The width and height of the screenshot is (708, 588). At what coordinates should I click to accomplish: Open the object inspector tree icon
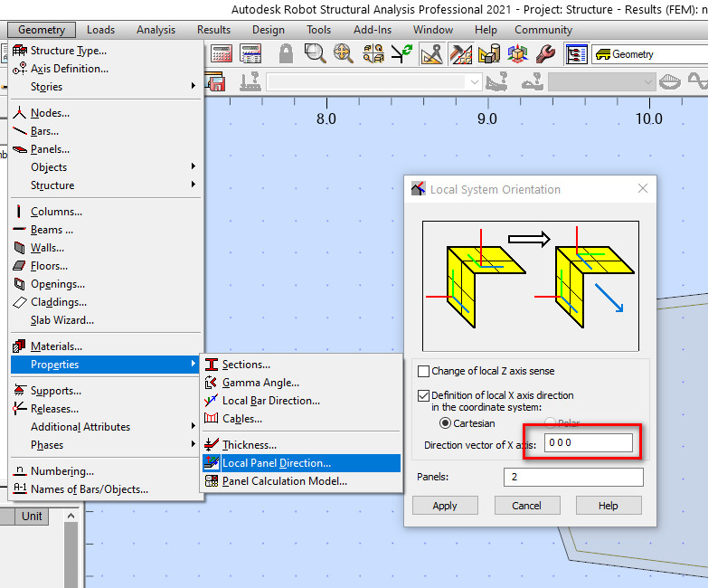(x=576, y=54)
